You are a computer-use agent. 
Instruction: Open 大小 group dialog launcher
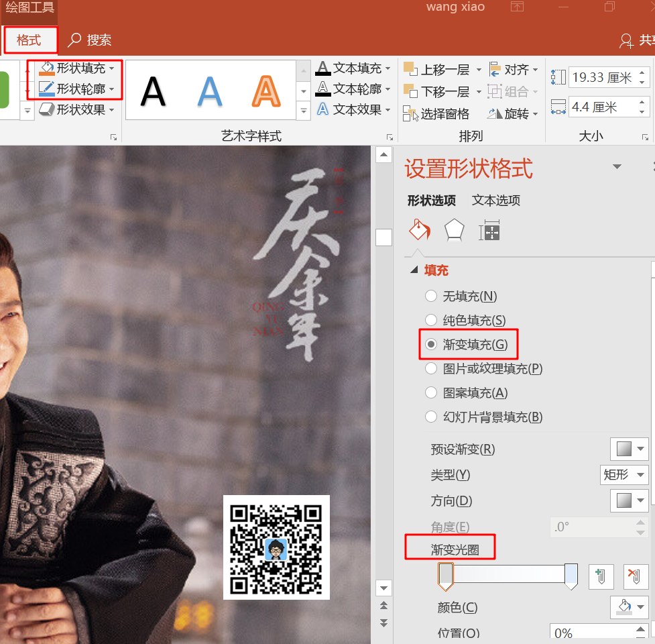click(x=646, y=137)
